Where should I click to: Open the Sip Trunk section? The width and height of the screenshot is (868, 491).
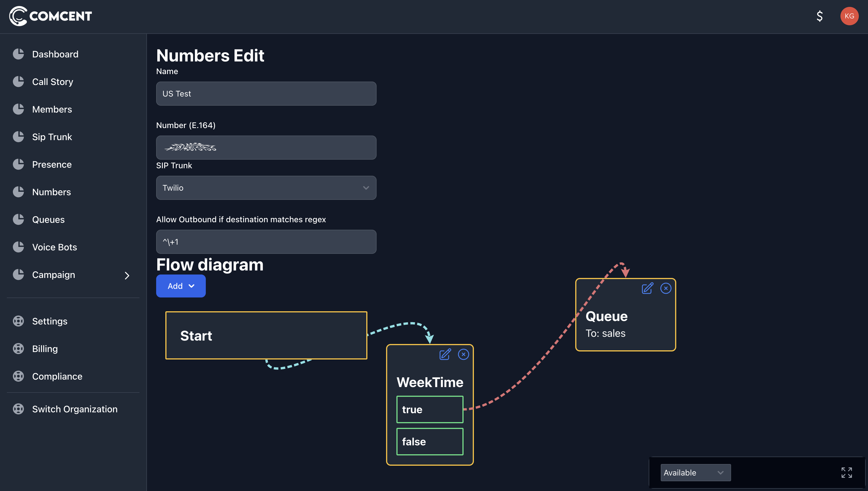52,137
